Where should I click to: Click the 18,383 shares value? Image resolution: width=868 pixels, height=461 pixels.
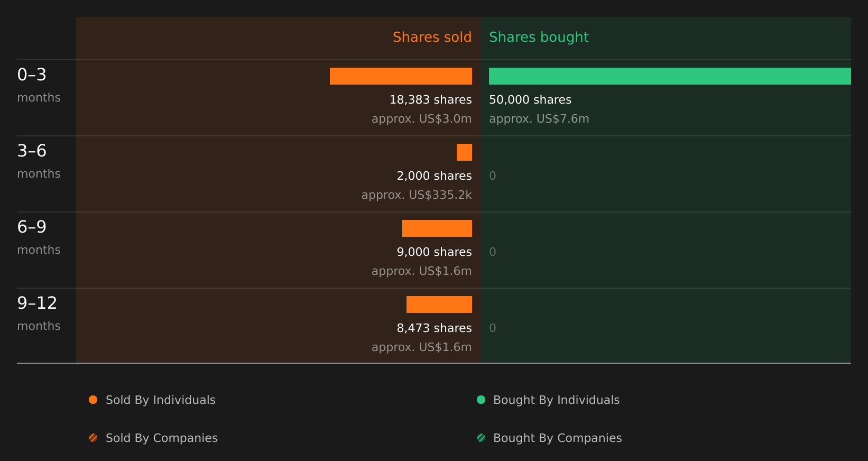(x=431, y=100)
